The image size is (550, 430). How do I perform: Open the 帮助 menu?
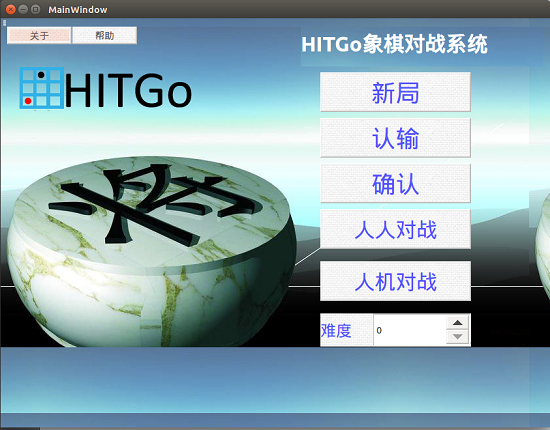tap(105, 35)
